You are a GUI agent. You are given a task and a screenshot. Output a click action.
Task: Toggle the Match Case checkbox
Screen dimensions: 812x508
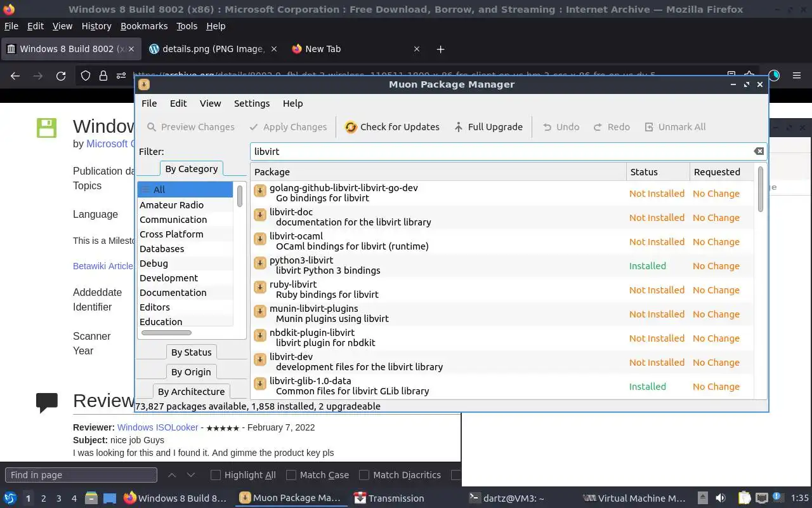coord(291,475)
